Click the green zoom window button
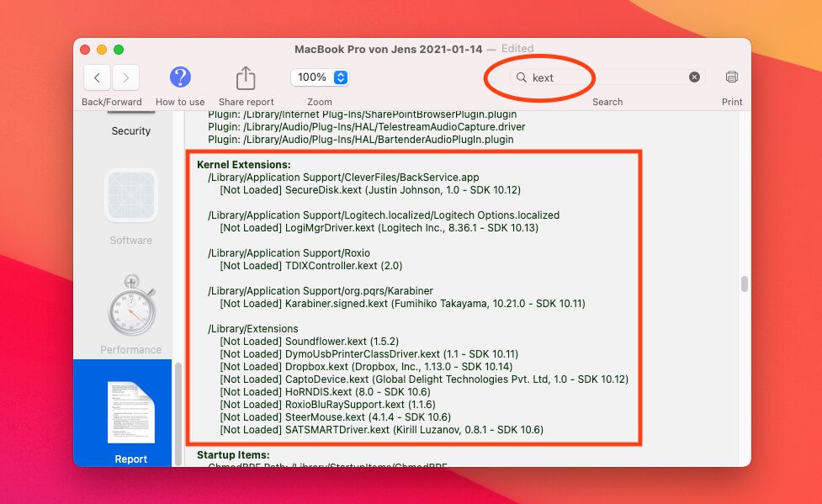Image resolution: width=822 pixels, height=504 pixels. tap(119, 50)
